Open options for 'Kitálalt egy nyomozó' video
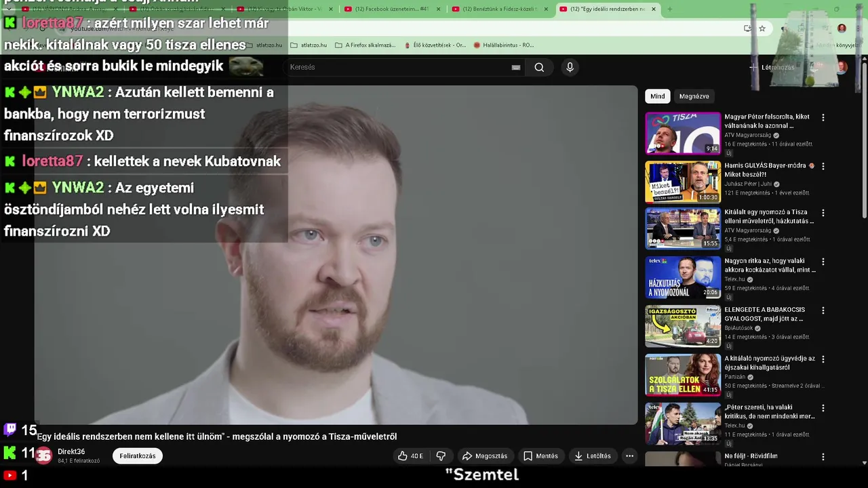This screenshot has height=488, width=868. pos(823,213)
